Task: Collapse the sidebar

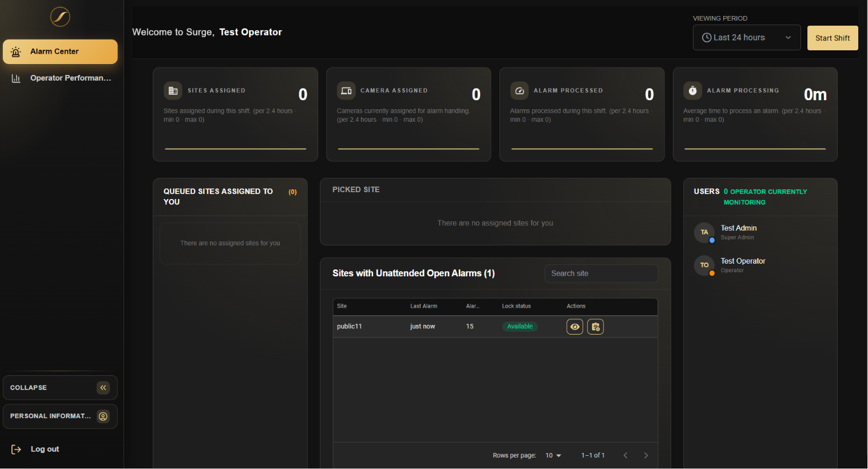Action: pyautogui.click(x=60, y=388)
